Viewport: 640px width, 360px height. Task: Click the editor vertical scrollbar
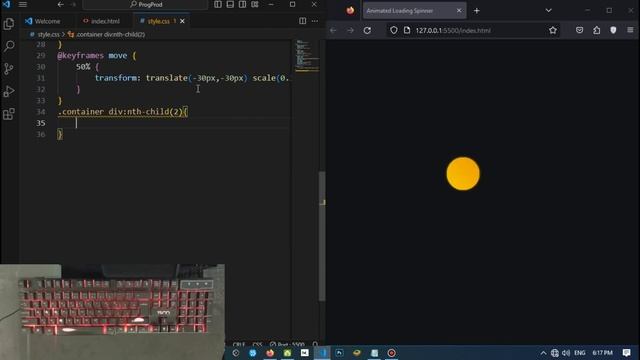tap(322, 236)
